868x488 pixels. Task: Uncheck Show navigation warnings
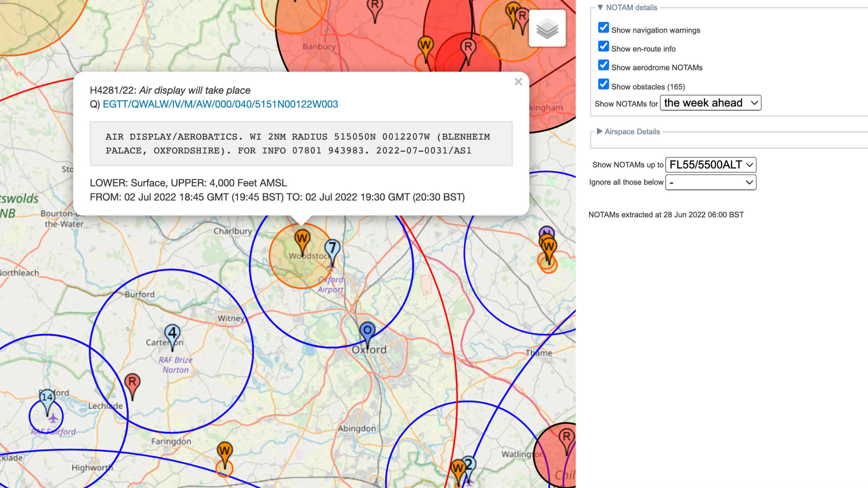(x=603, y=27)
